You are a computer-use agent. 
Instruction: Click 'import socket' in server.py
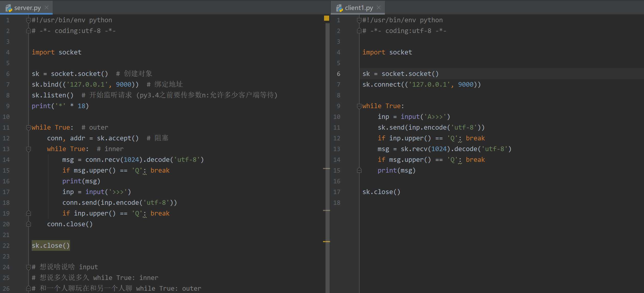(x=56, y=52)
